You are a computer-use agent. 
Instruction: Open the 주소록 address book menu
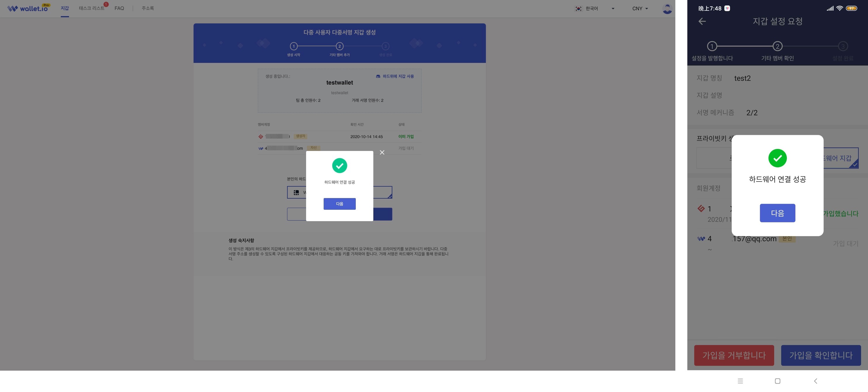coord(148,8)
